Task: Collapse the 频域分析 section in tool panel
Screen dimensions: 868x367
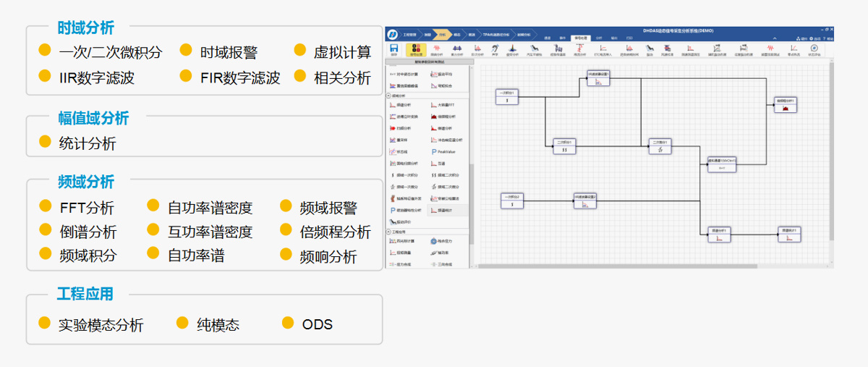Action: click(x=388, y=95)
